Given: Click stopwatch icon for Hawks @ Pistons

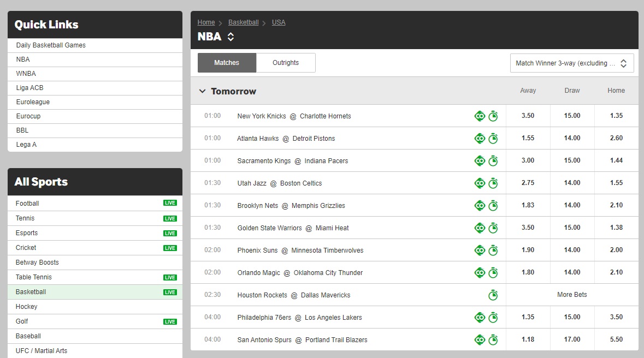Looking at the screenshot, I should pos(493,139).
